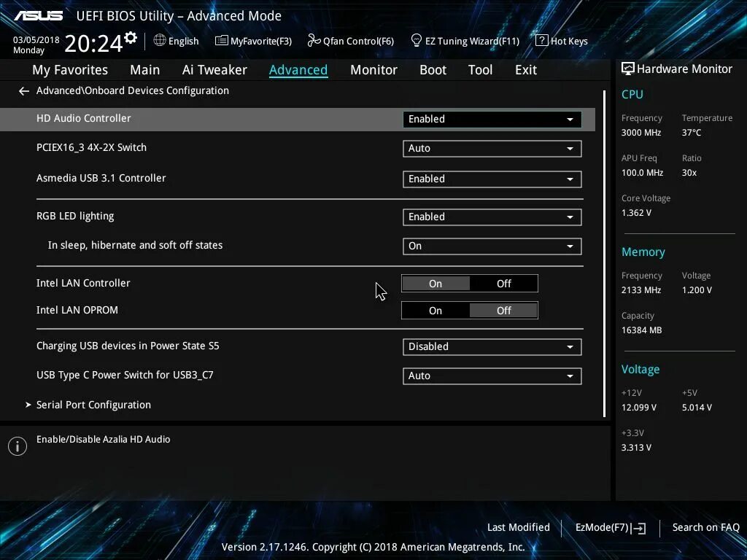Open USB Type C Power Switch dropdown
This screenshot has height=560, width=747.
pyautogui.click(x=492, y=376)
